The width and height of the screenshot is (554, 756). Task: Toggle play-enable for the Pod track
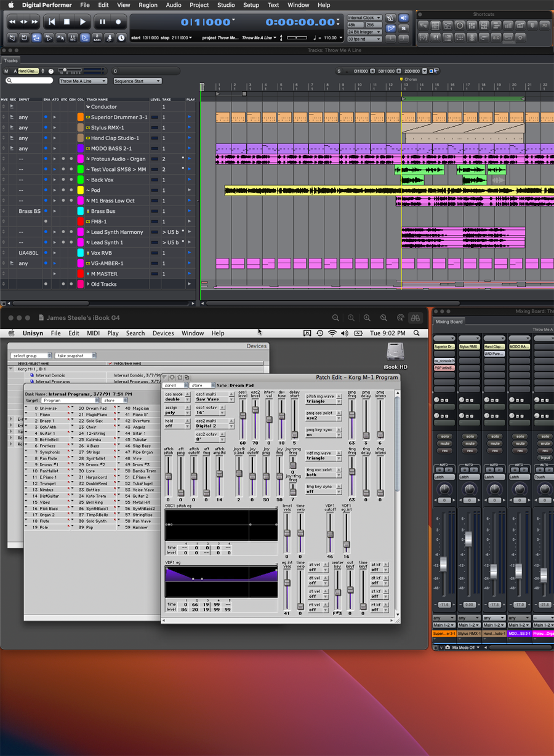189,190
